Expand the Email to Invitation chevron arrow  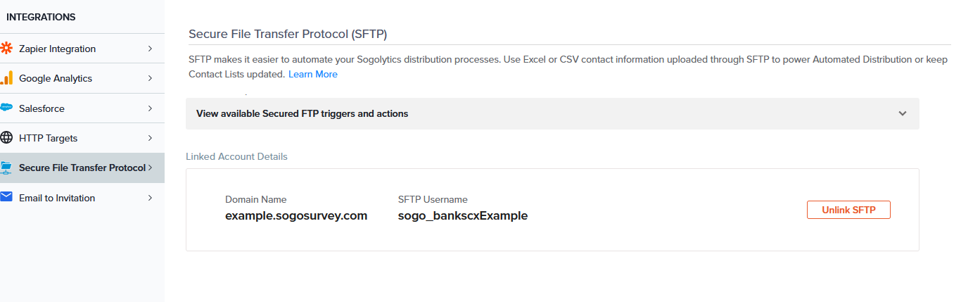coord(150,198)
